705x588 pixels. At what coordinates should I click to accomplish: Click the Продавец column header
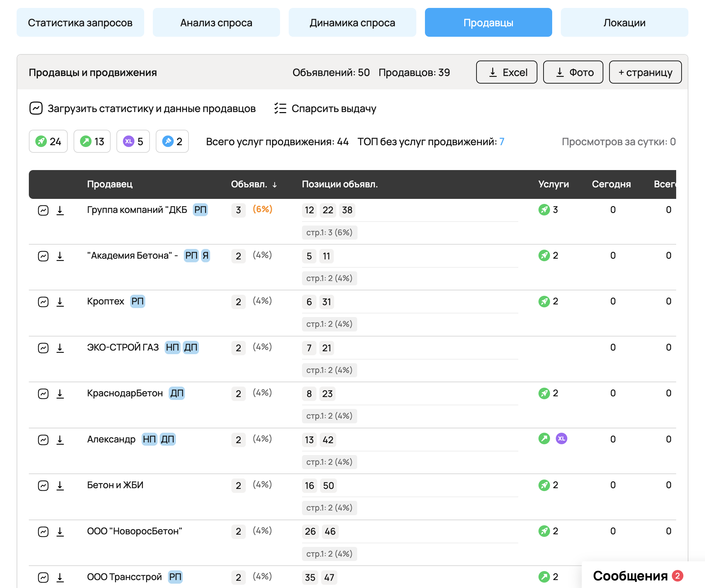pyautogui.click(x=110, y=184)
